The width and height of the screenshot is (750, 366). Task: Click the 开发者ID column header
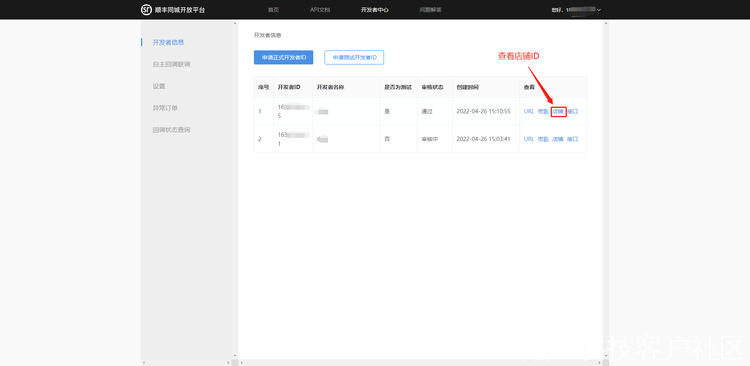pyautogui.click(x=289, y=87)
